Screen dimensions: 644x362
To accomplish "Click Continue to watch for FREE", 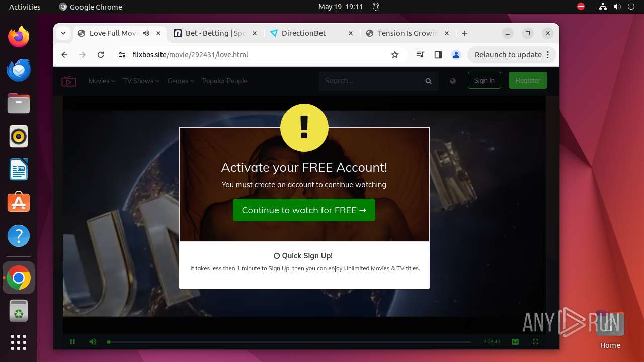I will [x=304, y=210].
